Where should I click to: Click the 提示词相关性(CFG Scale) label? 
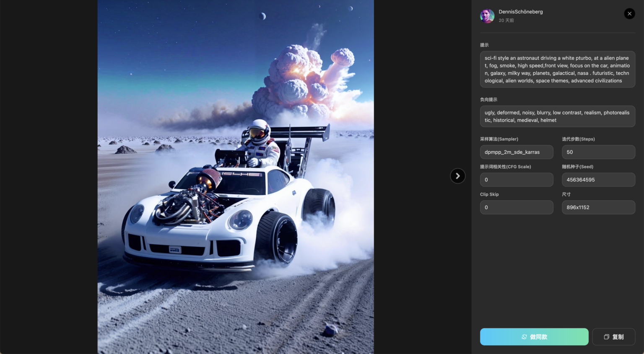[x=505, y=167]
